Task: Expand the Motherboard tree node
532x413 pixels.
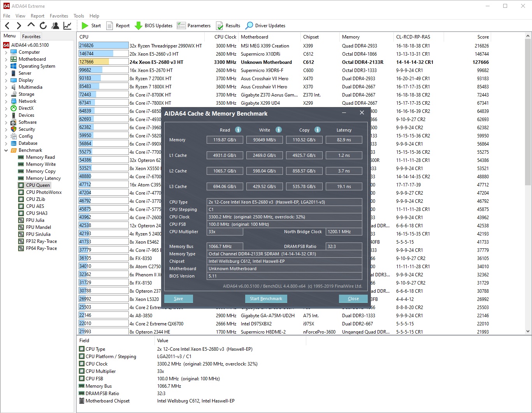Action: 6,59
